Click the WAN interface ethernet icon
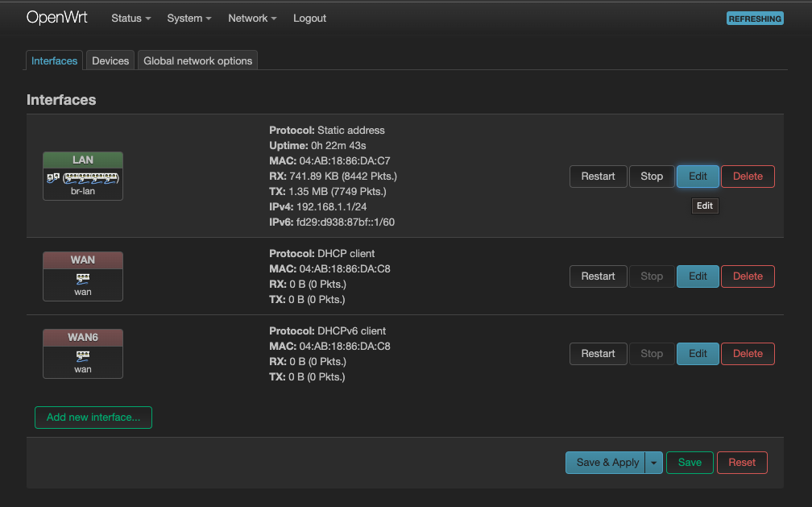This screenshot has width=812, height=507. (x=83, y=278)
